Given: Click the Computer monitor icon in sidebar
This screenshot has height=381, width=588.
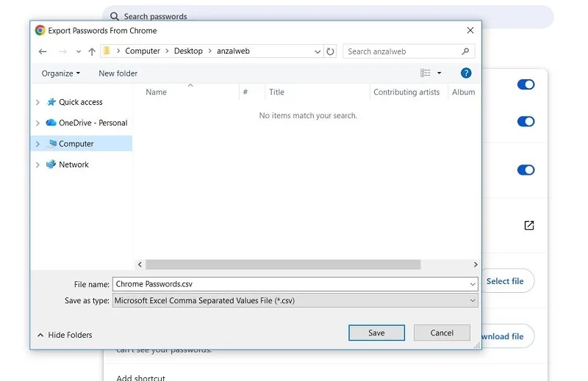Looking at the screenshot, I should 52,143.
